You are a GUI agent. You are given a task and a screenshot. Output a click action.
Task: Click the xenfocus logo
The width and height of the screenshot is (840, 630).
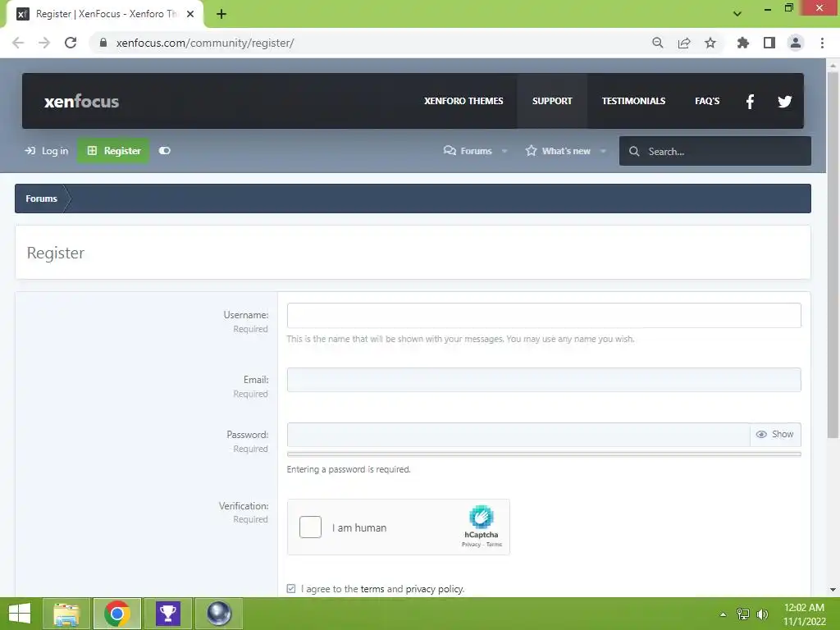81,101
